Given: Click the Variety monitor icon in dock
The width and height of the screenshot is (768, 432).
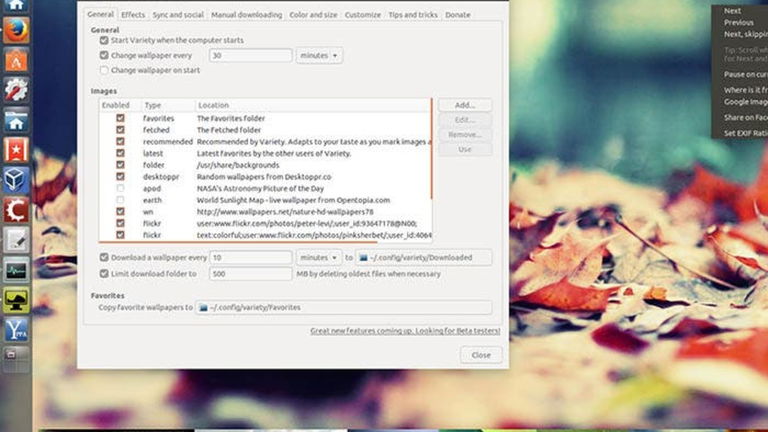Looking at the screenshot, I should pos(16,300).
